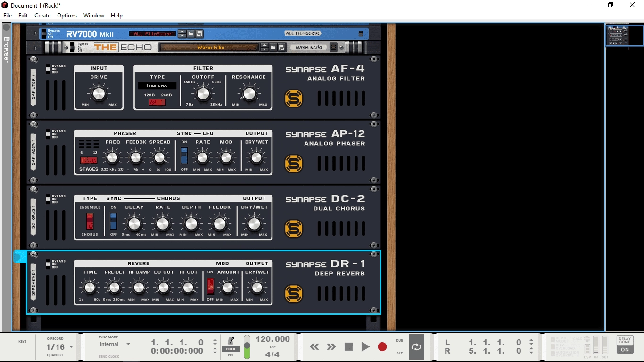Click the AF-4 DRIVE knob

point(99,94)
